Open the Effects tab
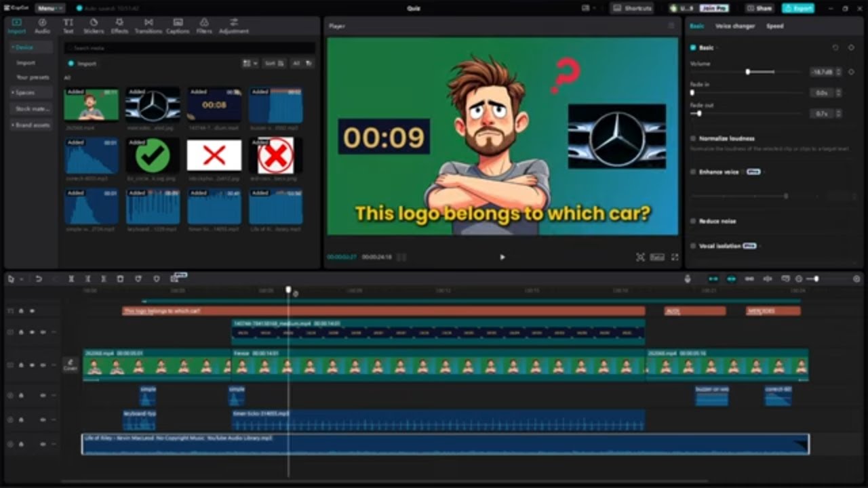 tap(119, 26)
